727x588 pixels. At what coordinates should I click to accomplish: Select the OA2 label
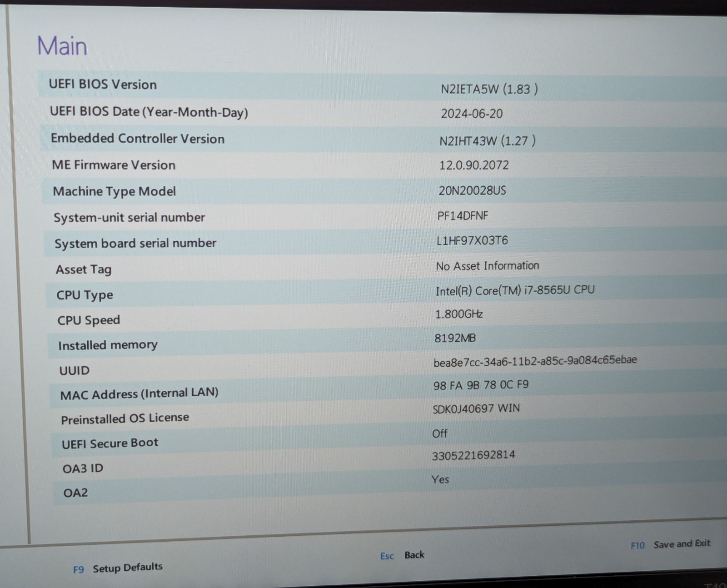coord(75,493)
